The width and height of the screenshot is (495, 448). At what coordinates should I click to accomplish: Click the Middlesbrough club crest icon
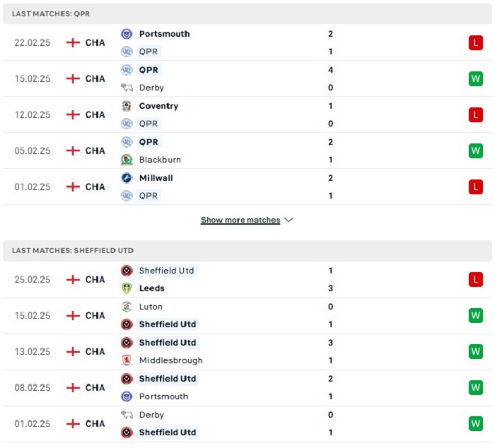click(x=127, y=360)
